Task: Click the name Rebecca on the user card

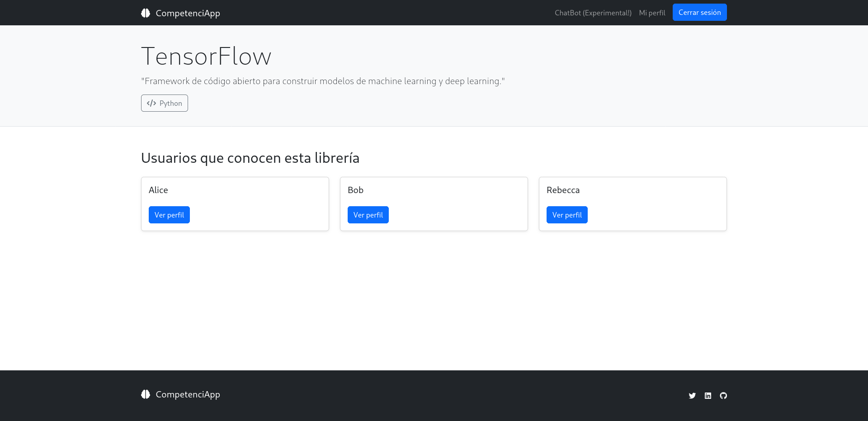Action: pos(563,190)
